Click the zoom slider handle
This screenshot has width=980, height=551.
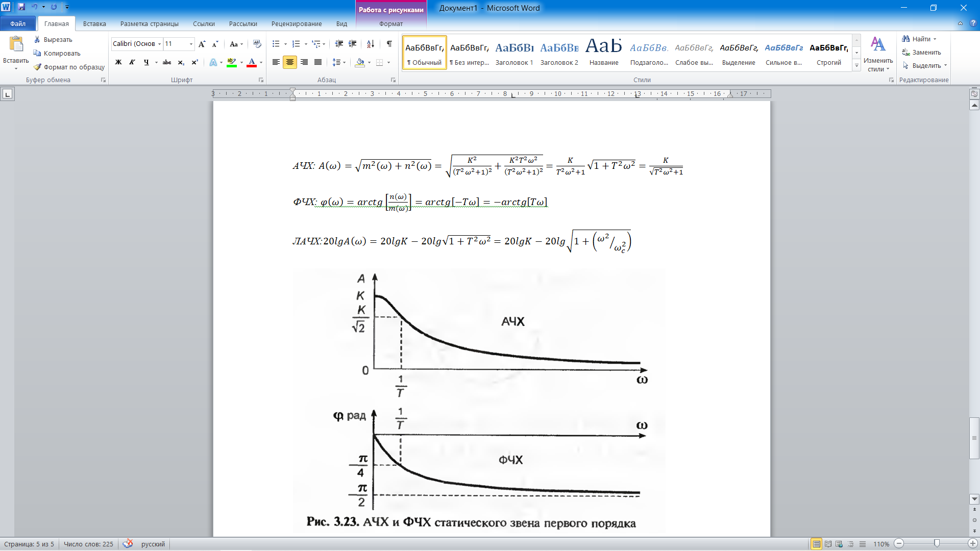coord(937,544)
